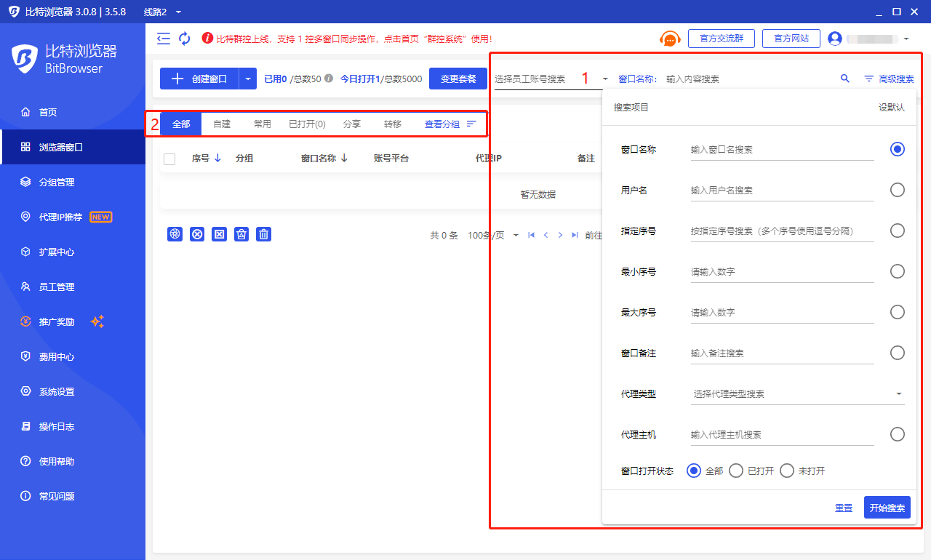
Task: Choose 全部 window open status
Action: [694, 471]
